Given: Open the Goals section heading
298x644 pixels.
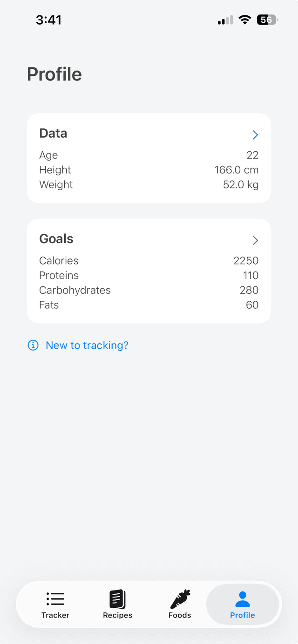Looking at the screenshot, I should 56,239.
